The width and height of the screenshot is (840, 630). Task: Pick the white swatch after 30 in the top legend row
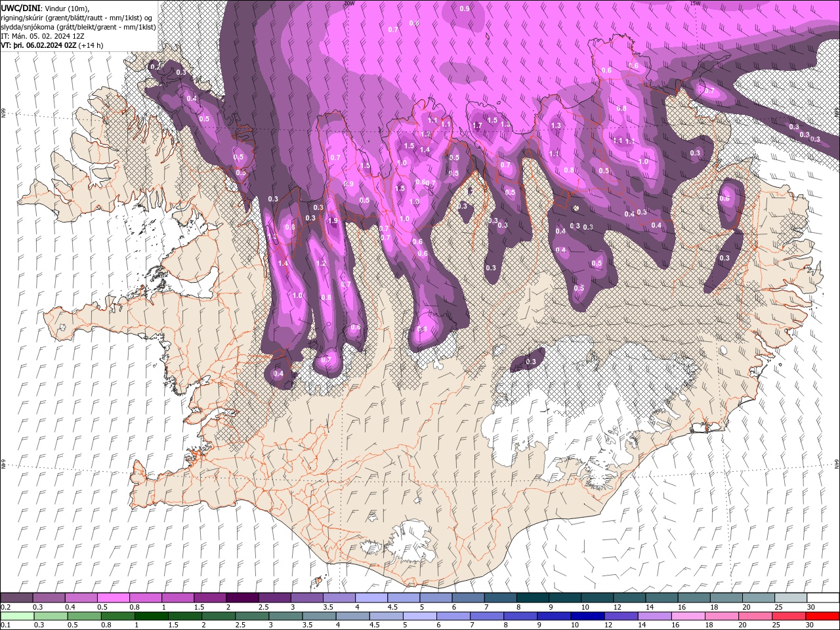pyautogui.click(x=823, y=598)
